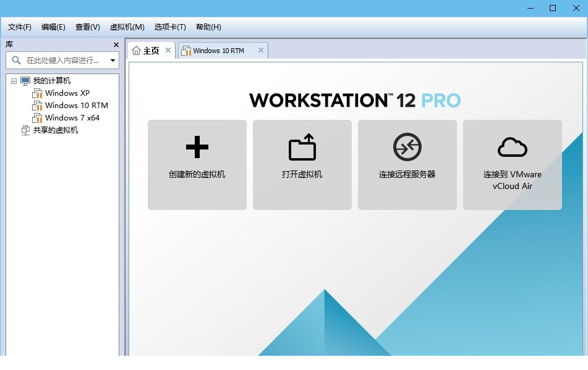Image resolution: width=588 pixels, height=370 pixels.
Task: Click the shared VMs icon beside 共享的虚拟机
Action: click(25, 130)
